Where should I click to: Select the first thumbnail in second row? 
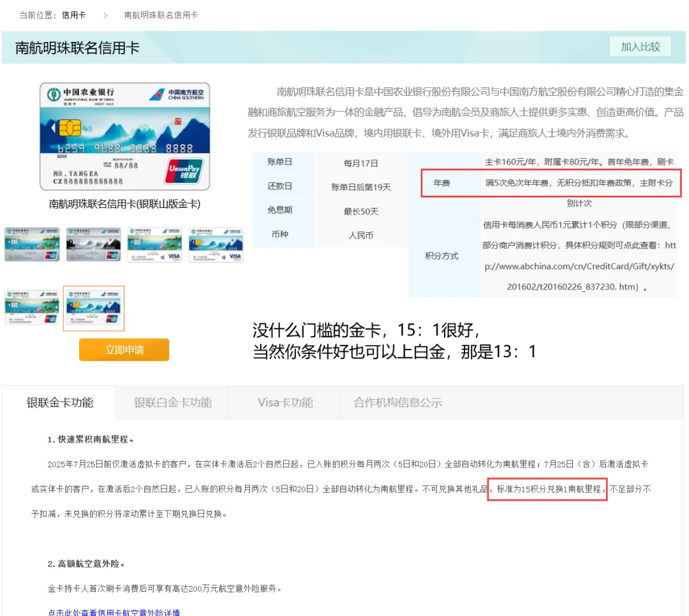(x=32, y=307)
